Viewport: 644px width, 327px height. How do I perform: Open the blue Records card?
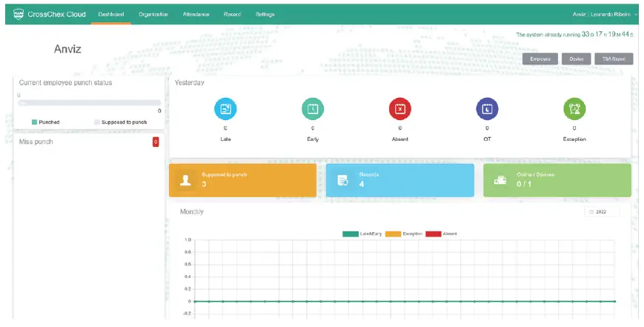[400, 180]
